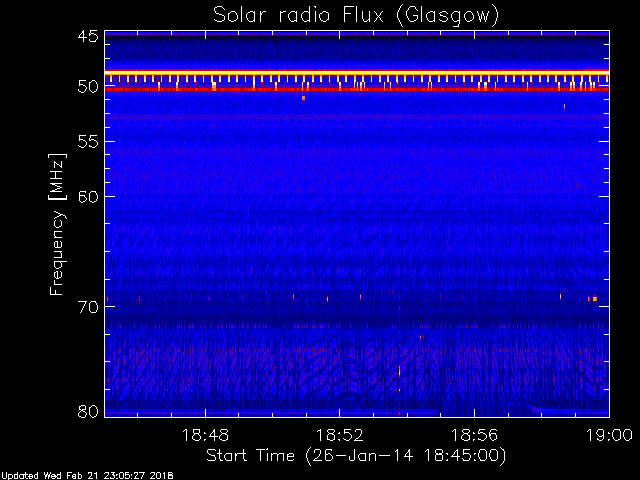Click the 80 frequency axis label
Image resolution: width=640 pixels, height=480 pixels.
pos(88,411)
